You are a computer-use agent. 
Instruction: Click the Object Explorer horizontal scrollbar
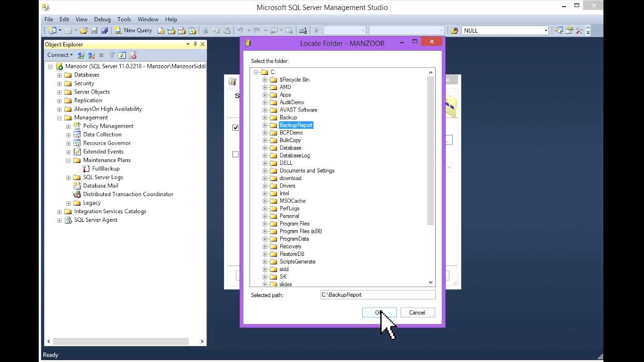(x=121, y=341)
